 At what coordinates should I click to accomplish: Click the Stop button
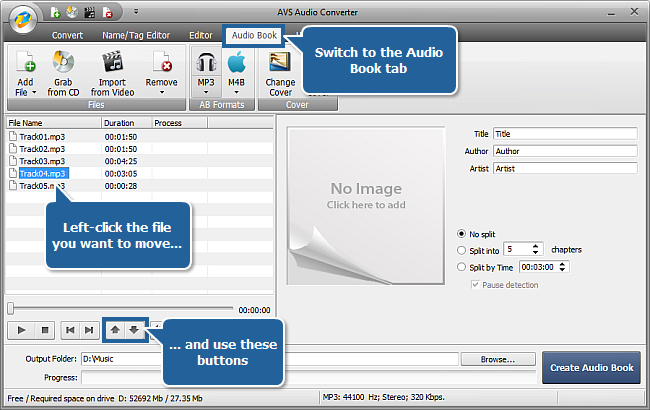click(x=45, y=330)
